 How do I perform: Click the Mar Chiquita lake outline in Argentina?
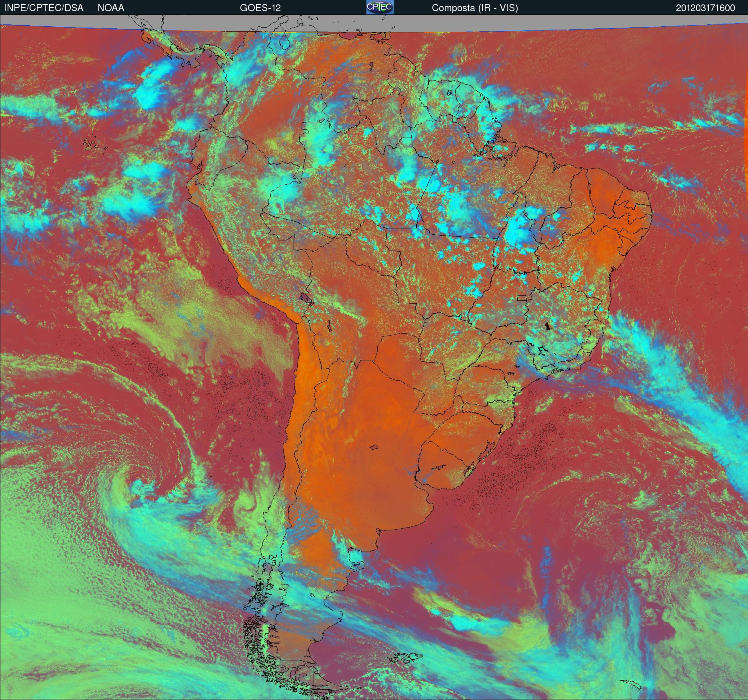pyautogui.click(x=374, y=448)
